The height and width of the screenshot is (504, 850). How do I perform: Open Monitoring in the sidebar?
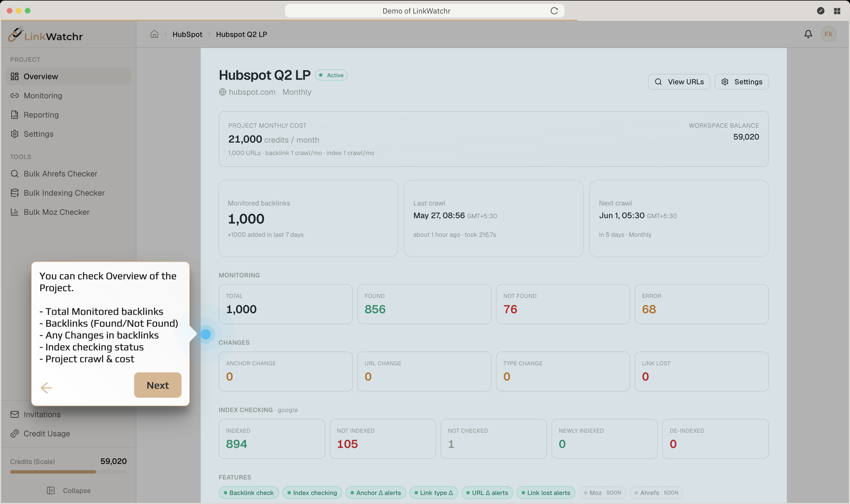pos(68,96)
